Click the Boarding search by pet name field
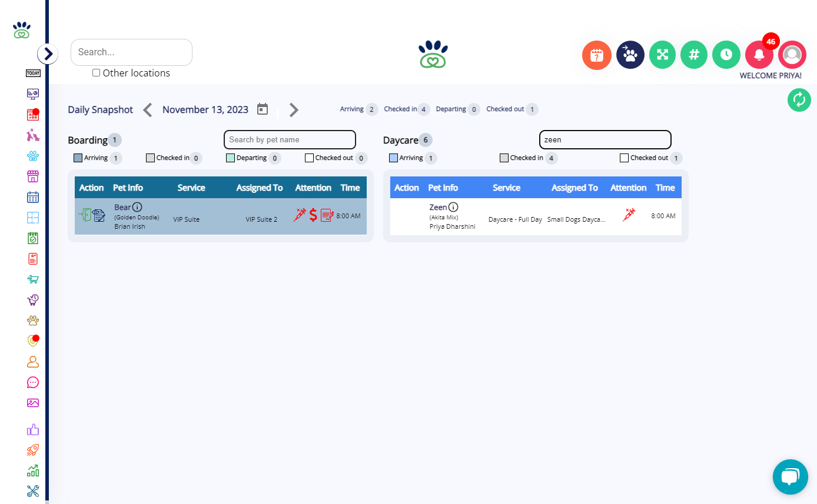The height and width of the screenshot is (504, 817). coord(290,139)
